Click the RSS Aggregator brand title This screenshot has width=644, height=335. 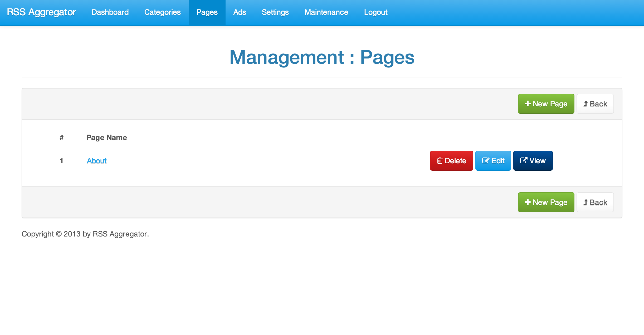coord(41,12)
